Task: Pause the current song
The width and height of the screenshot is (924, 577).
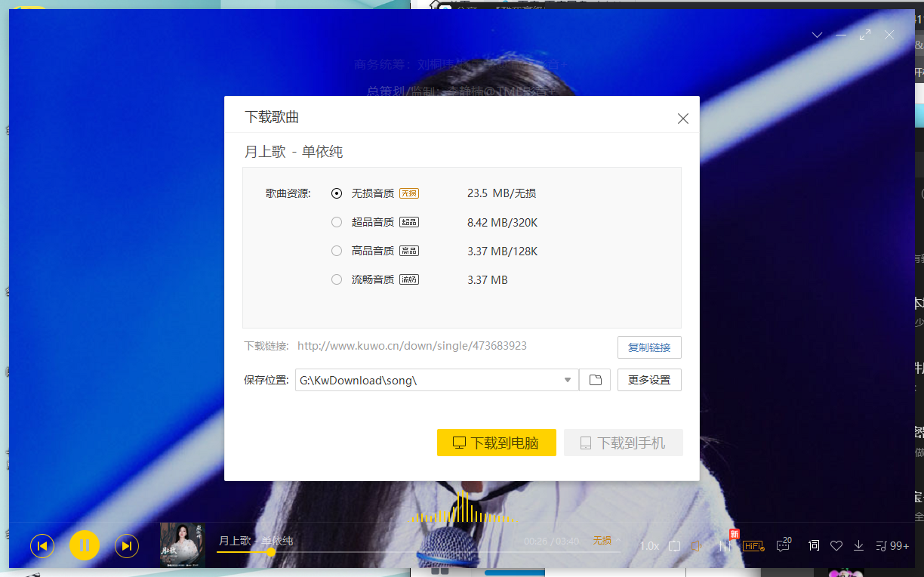Action: (x=85, y=545)
